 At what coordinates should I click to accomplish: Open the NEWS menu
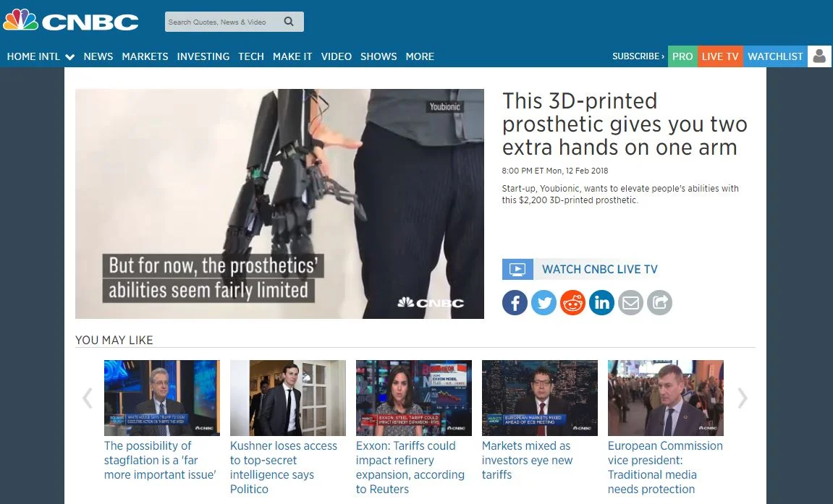click(x=98, y=56)
